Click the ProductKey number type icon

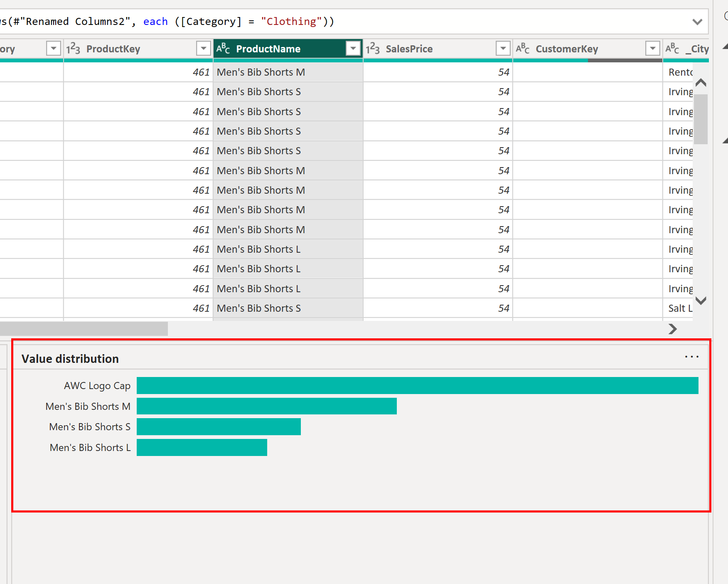[x=73, y=49]
